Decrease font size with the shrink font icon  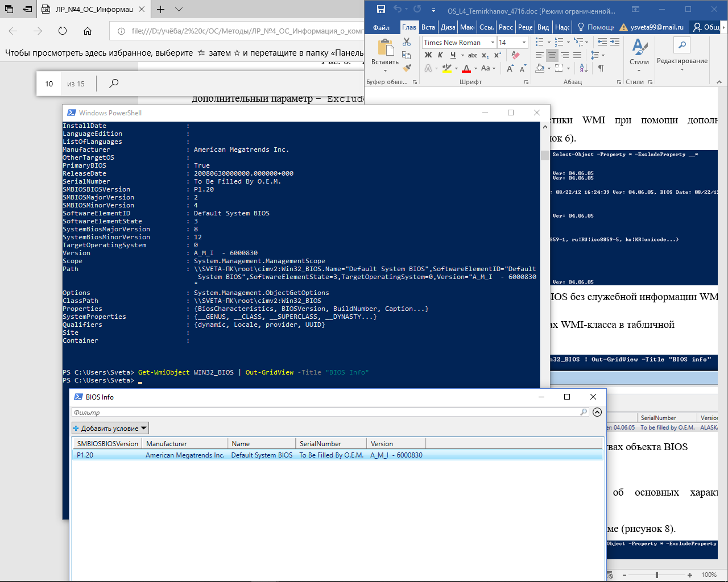523,68
